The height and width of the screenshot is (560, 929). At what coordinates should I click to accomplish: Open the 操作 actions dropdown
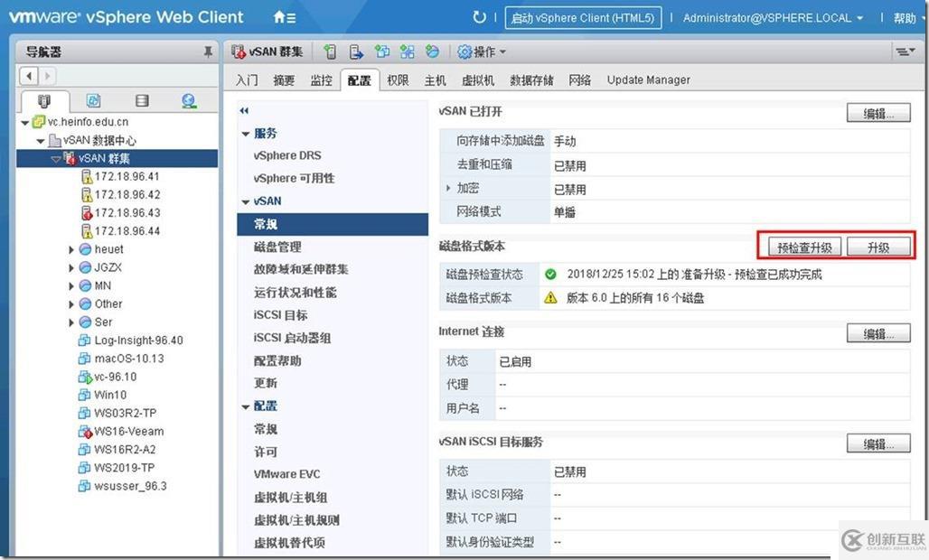tap(483, 52)
